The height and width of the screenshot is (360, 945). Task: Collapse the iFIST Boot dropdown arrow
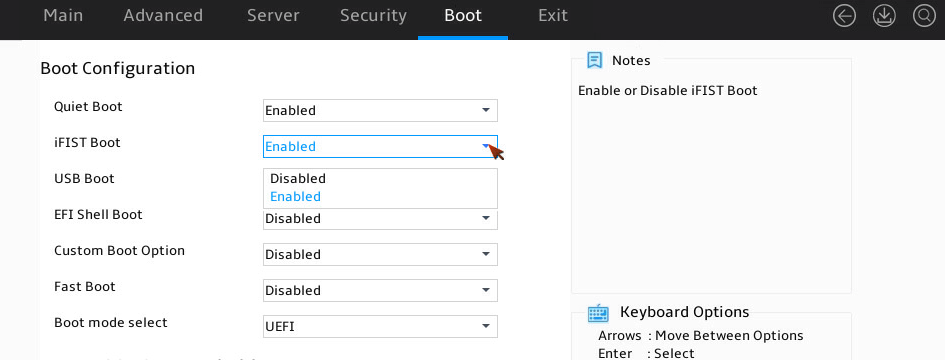tap(486, 146)
